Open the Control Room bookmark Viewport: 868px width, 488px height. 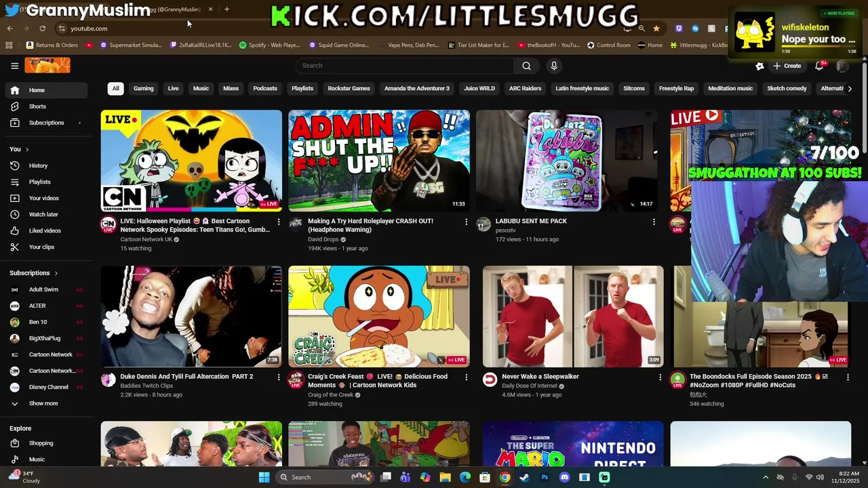click(609, 45)
